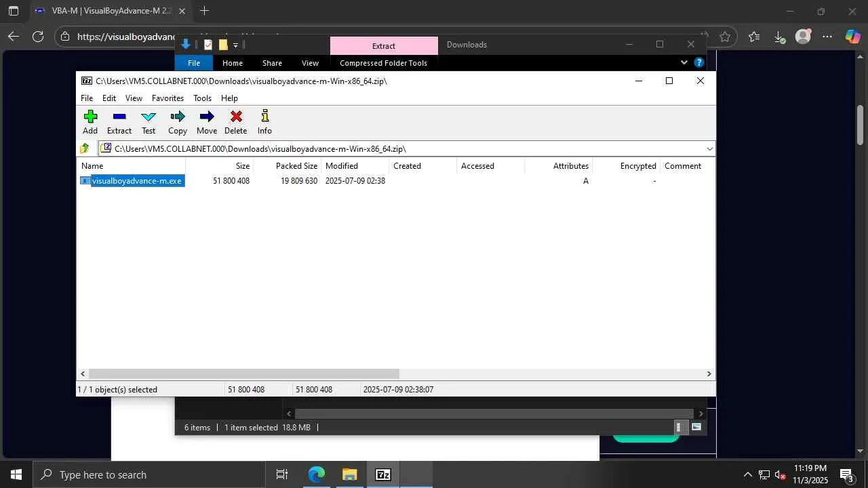View site information lock icon in Edge
The width and height of the screenshot is (868, 488).
[x=64, y=37]
